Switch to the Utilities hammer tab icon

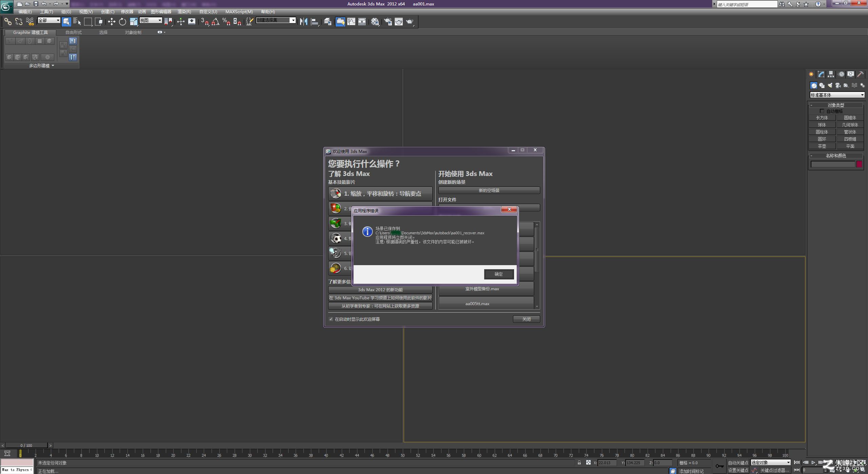click(x=861, y=74)
